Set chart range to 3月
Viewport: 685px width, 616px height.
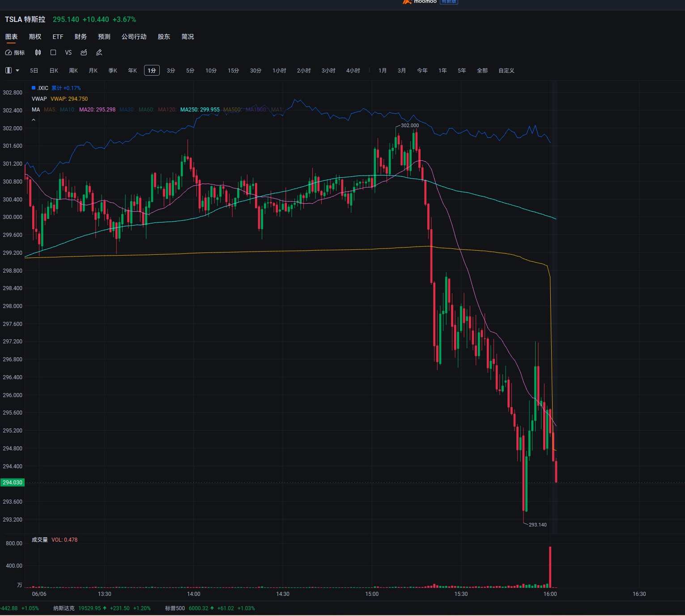tap(402, 71)
